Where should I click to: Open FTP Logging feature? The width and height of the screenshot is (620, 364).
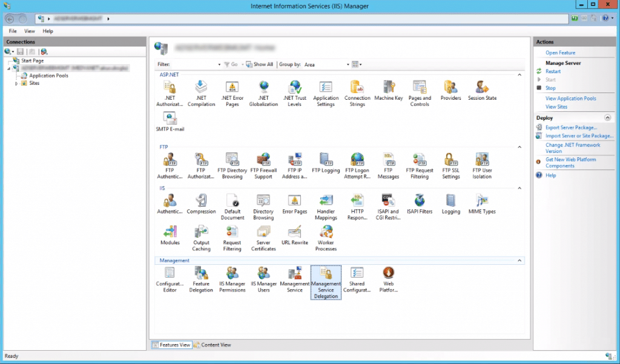tap(326, 163)
